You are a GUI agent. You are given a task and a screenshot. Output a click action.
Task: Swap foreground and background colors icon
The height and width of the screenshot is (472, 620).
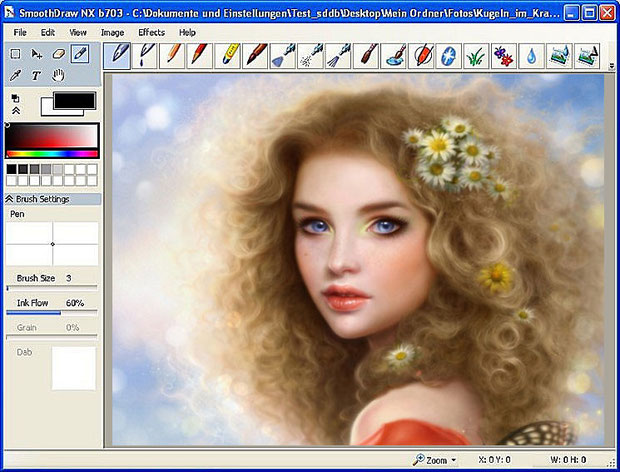point(15,98)
